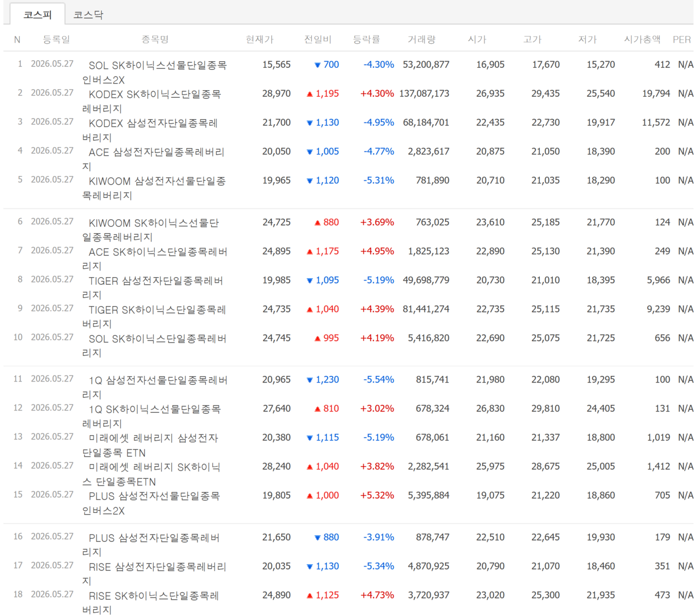The image size is (700, 616).
Task: Click the 저가 column header
Action: tap(587, 39)
